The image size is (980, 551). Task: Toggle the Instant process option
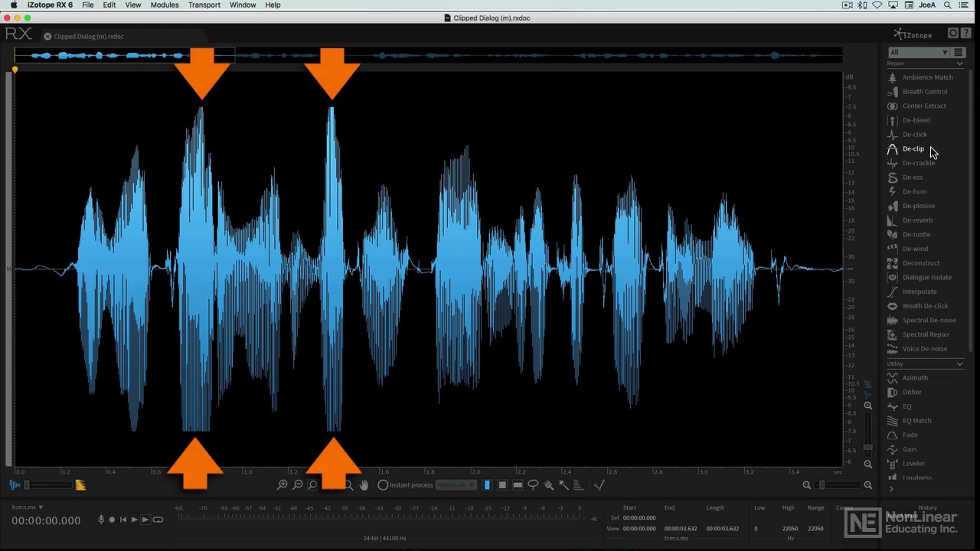[406, 485]
